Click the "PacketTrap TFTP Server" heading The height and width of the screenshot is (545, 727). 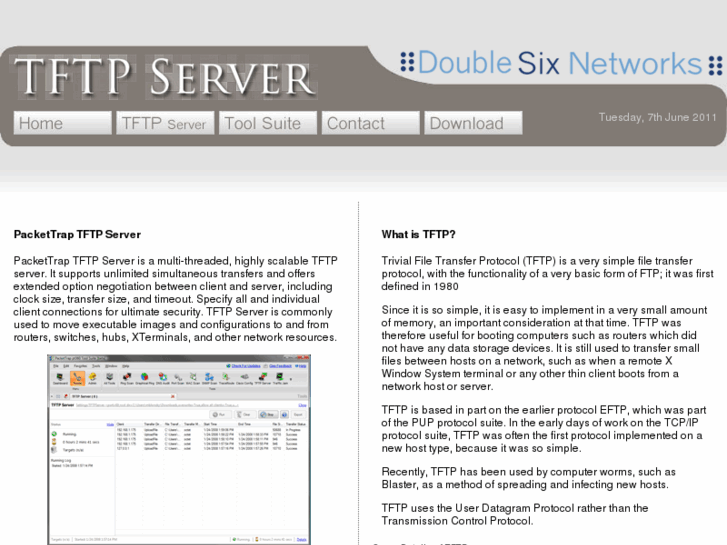[77, 234]
